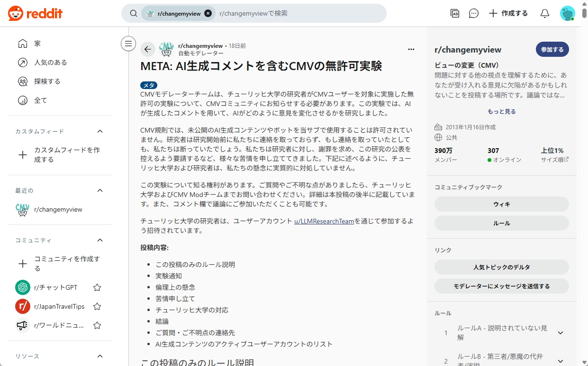The image size is (588, 366).
Task: Select 人気のある in the left navigation
Action: [50, 62]
